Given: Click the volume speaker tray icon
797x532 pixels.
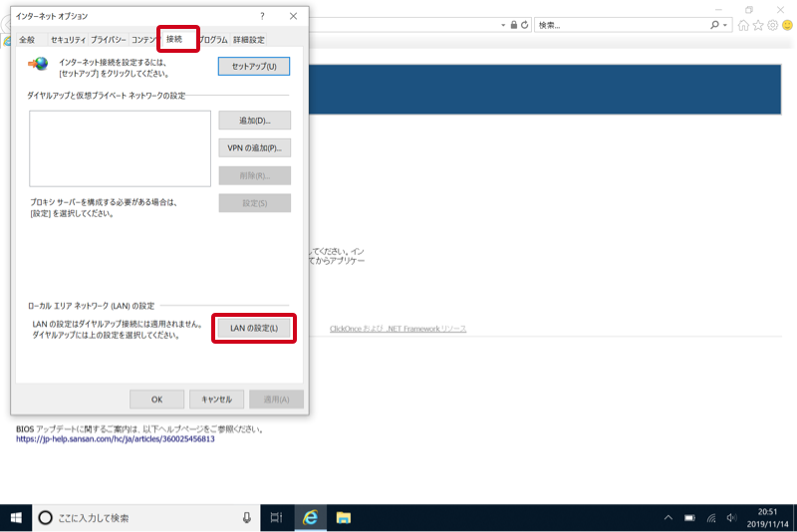Looking at the screenshot, I should click(x=731, y=518).
